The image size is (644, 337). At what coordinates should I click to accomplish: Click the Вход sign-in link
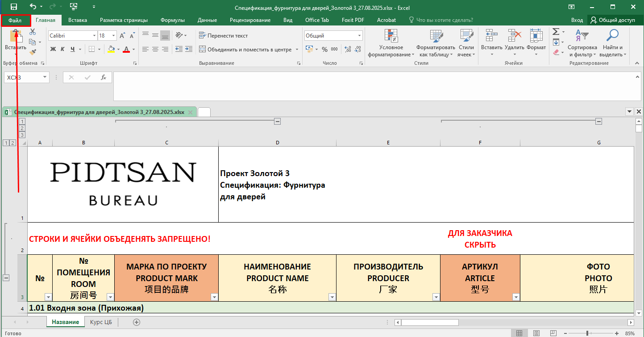pyautogui.click(x=577, y=20)
